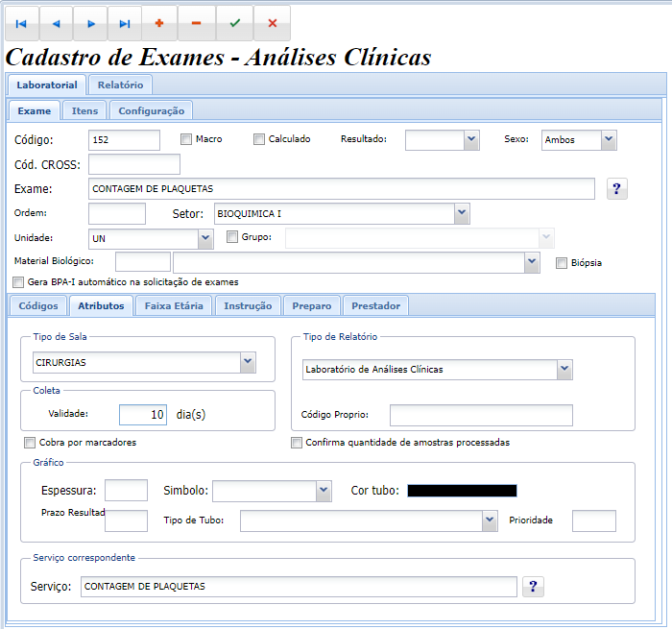Open the Faixa Etária tab

(174, 305)
